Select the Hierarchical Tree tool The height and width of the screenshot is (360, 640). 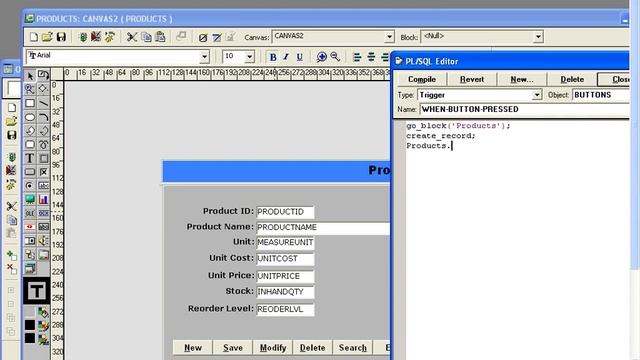[30, 254]
